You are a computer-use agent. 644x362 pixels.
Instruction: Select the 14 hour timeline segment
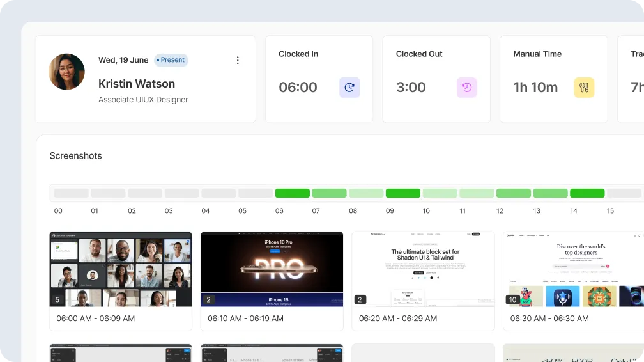[x=586, y=193]
